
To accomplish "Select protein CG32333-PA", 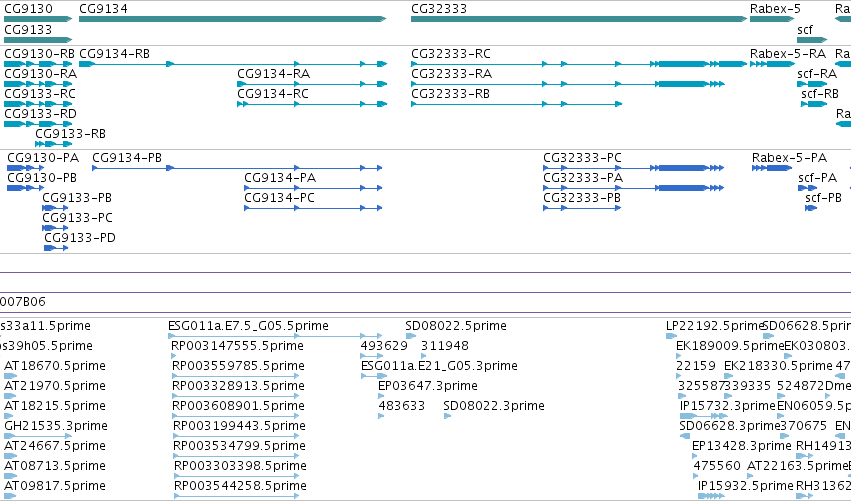I will point(583,178).
